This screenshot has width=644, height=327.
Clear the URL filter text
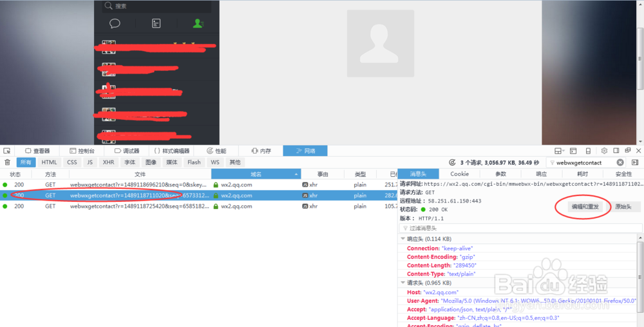(x=620, y=163)
